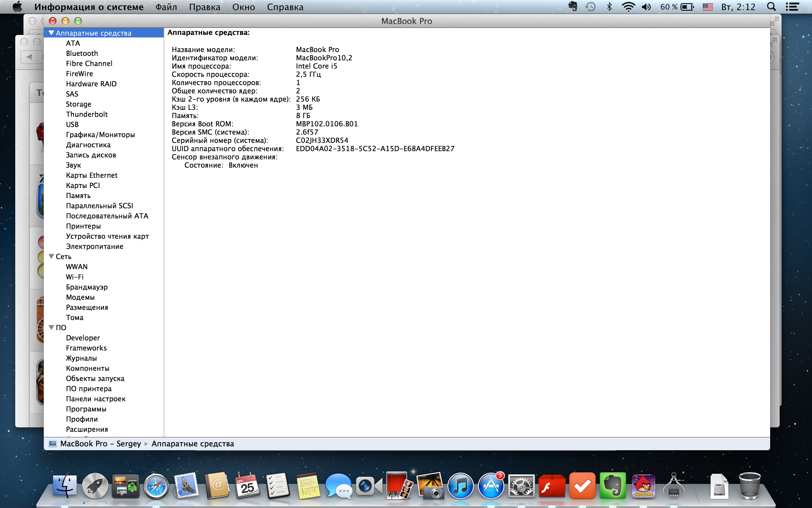Viewport: 812px width, 508px height.
Task: Open US flag input source menu
Action: pos(708,7)
